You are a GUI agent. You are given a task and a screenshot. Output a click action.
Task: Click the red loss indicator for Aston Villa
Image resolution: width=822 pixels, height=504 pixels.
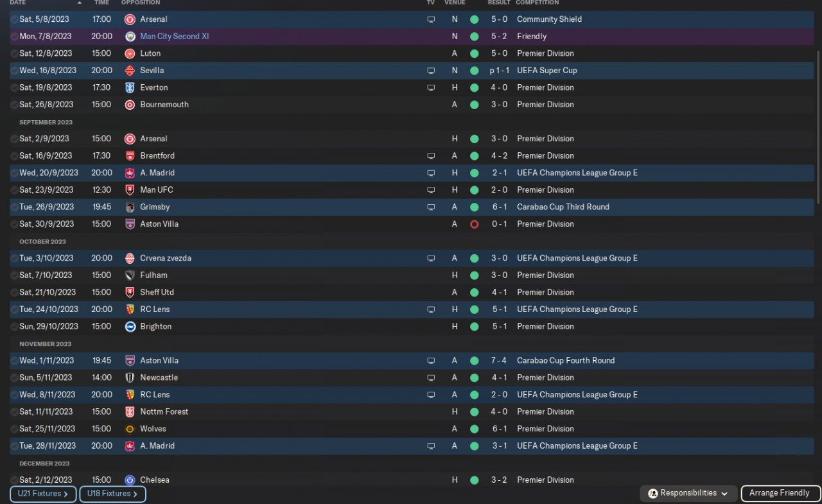[474, 224]
